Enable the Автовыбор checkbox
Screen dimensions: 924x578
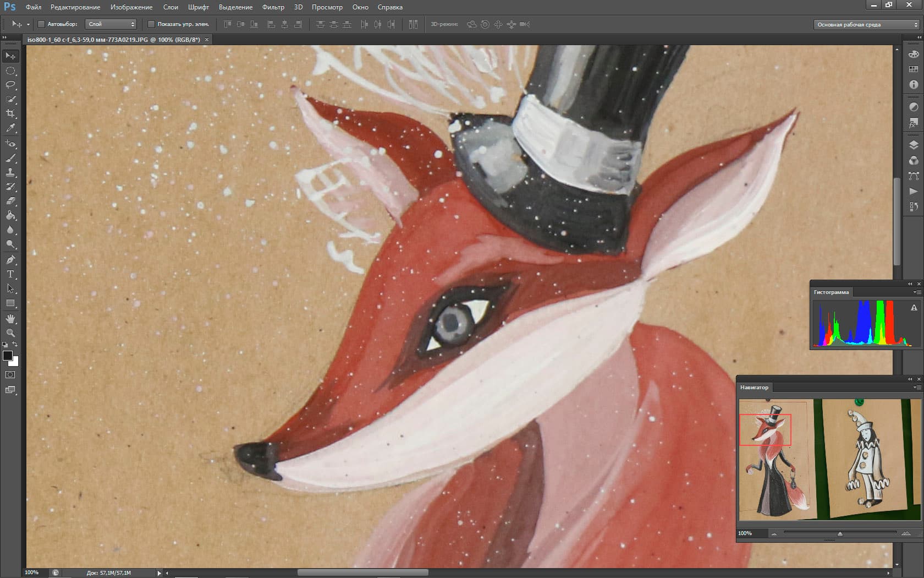pos(41,24)
